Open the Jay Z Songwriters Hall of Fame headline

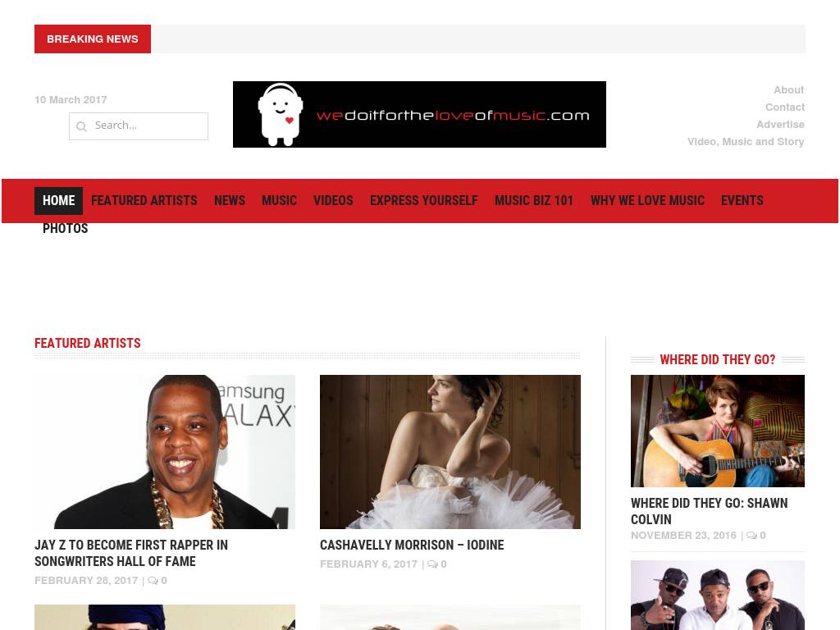click(x=131, y=553)
